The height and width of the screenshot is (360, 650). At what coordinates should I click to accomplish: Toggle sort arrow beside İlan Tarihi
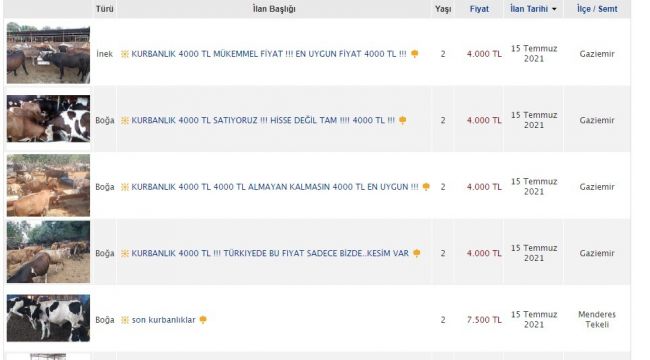(554, 9)
